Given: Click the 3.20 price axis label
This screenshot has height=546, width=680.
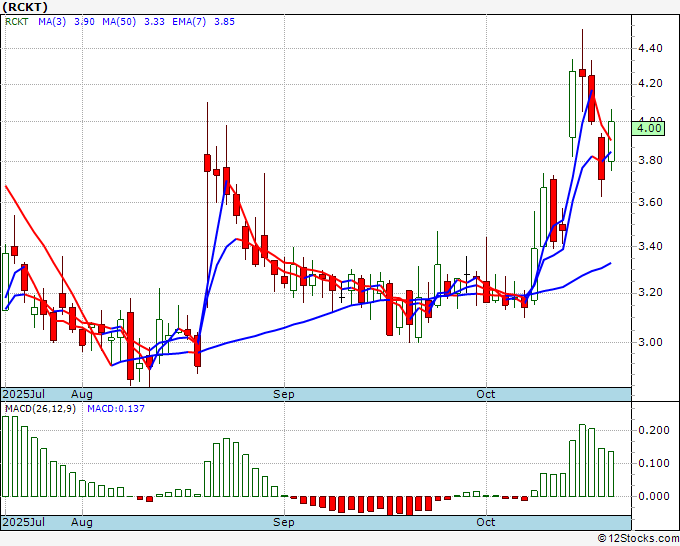Looking at the screenshot, I should (651, 292).
